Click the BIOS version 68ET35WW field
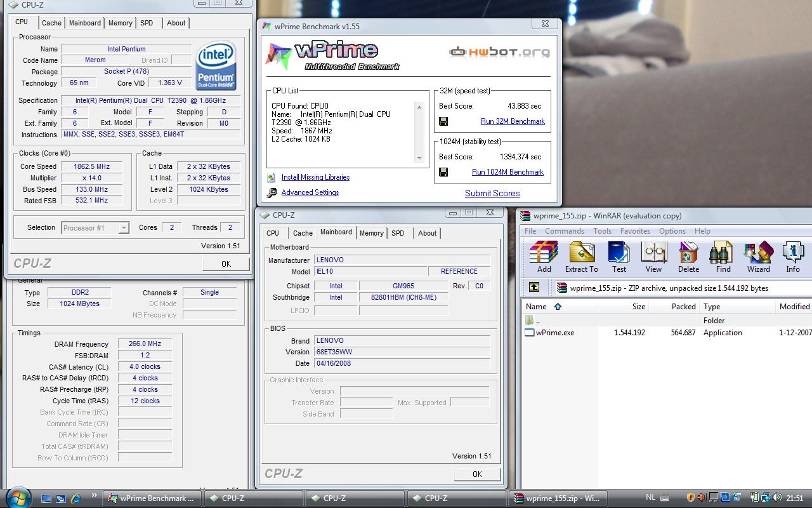Viewport: 812px width, 508px height. (402, 352)
